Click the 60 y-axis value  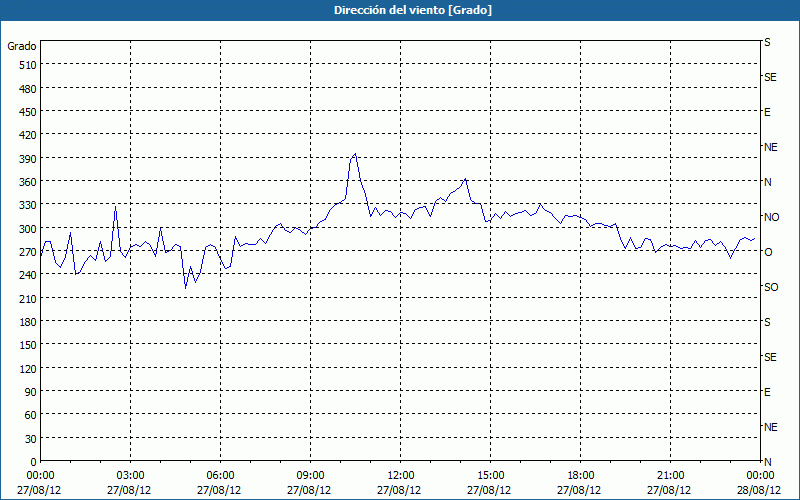pyautogui.click(x=31, y=415)
